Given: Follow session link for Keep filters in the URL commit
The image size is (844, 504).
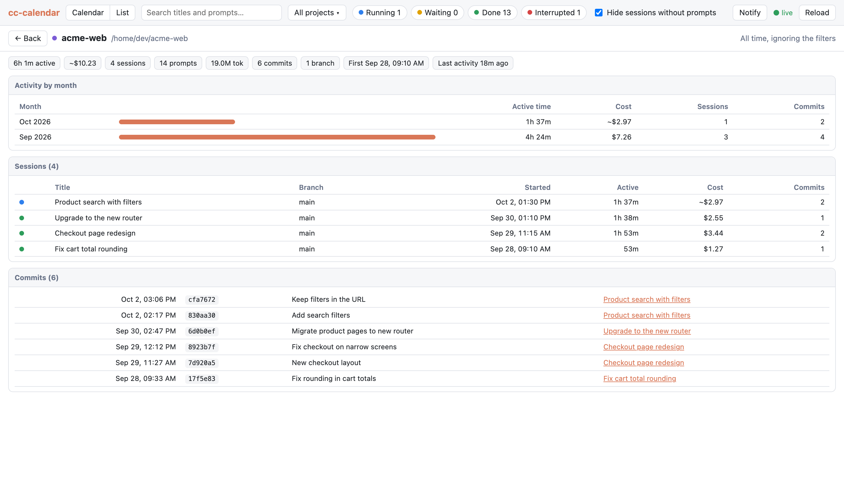Looking at the screenshot, I should tap(647, 299).
